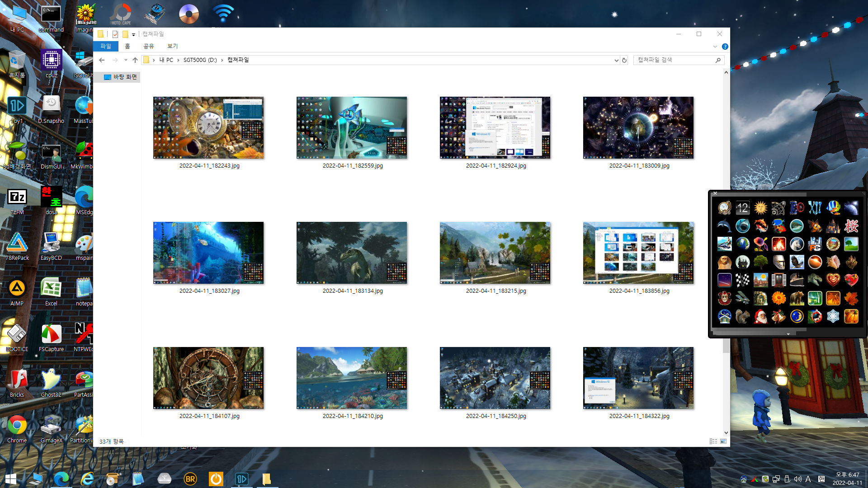Click the file list scrollbar down arrow
The height and width of the screenshot is (488, 868).
click(x=726, y=433)
